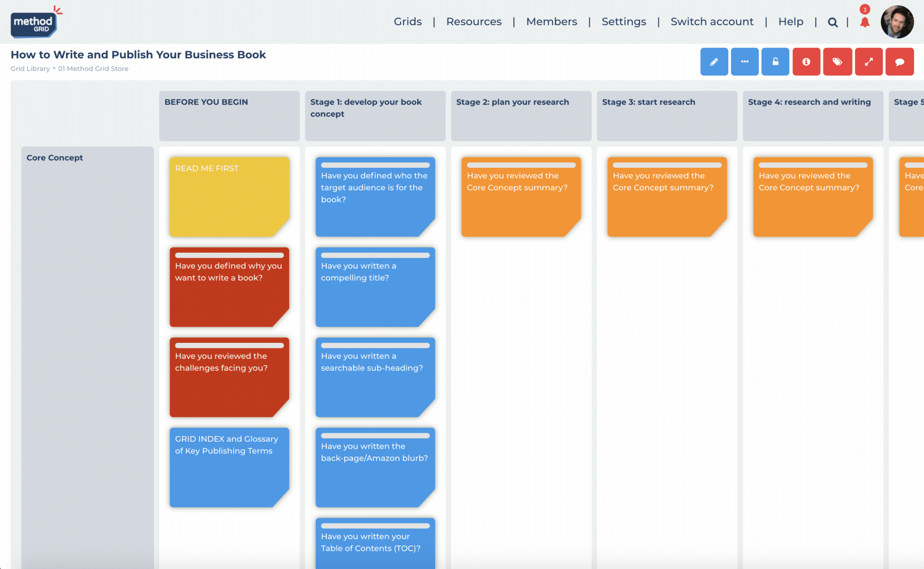Open the Stage 3 Core Concept summary card
This screenshot has height=569, width=924.
pos(667,197)
